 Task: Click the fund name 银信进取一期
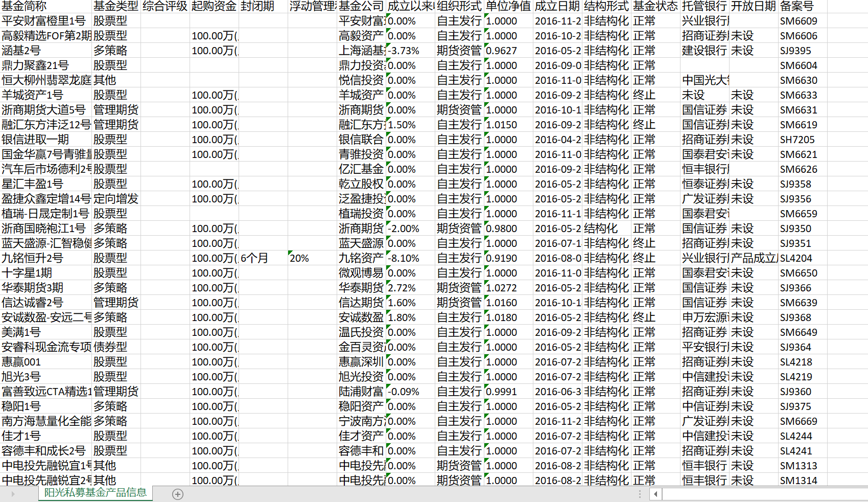coord(35,140)
